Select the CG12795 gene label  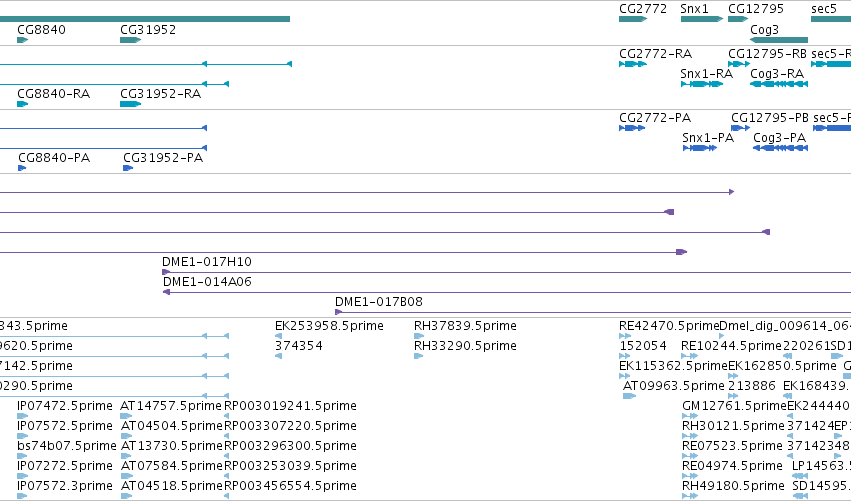[x=756, y=9]
